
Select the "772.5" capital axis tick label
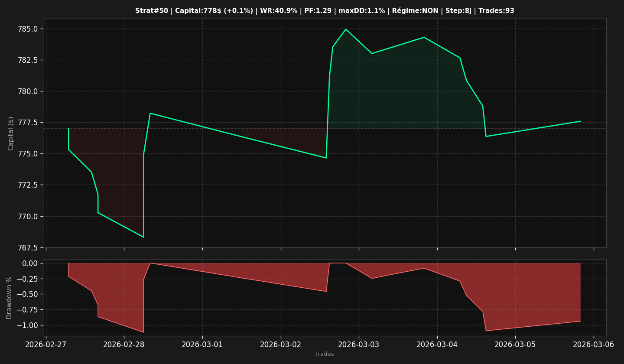(x=27, y=185)
